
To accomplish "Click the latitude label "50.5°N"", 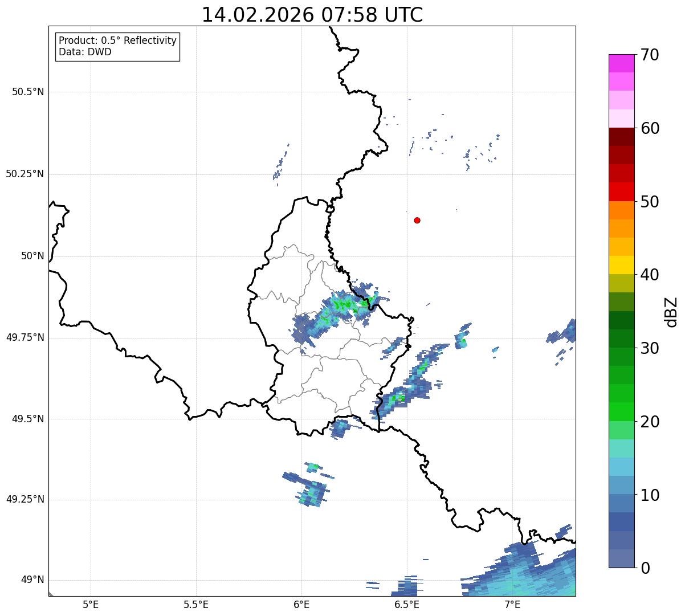I will 28,92.
